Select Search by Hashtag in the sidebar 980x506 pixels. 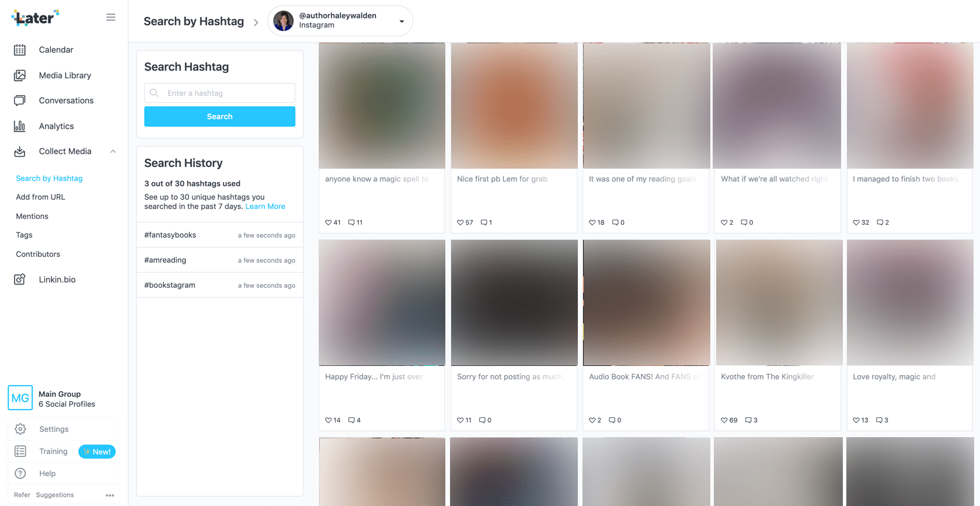pyautogui.click(x=49, y=179)
